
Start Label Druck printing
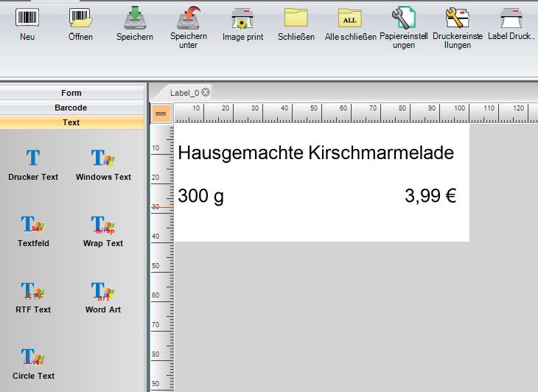[x=511, y=24]
